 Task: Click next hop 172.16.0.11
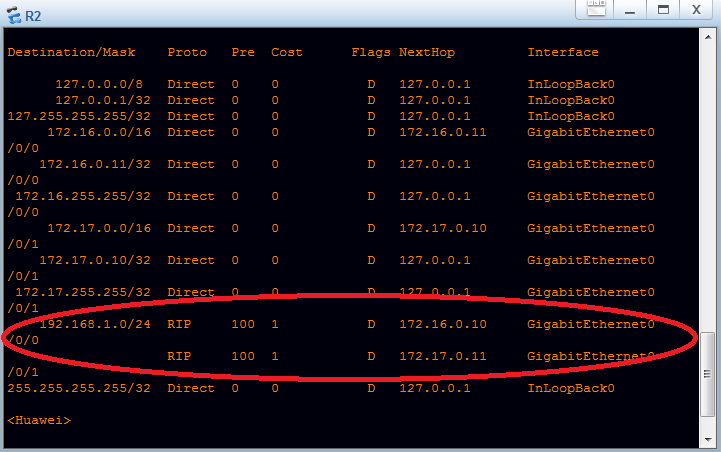443,132
